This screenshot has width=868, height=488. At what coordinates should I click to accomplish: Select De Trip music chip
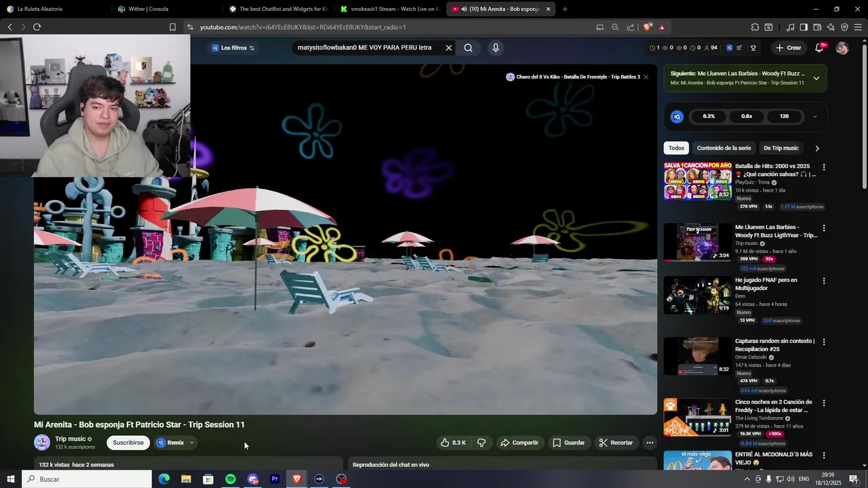[x=781, y=148]
